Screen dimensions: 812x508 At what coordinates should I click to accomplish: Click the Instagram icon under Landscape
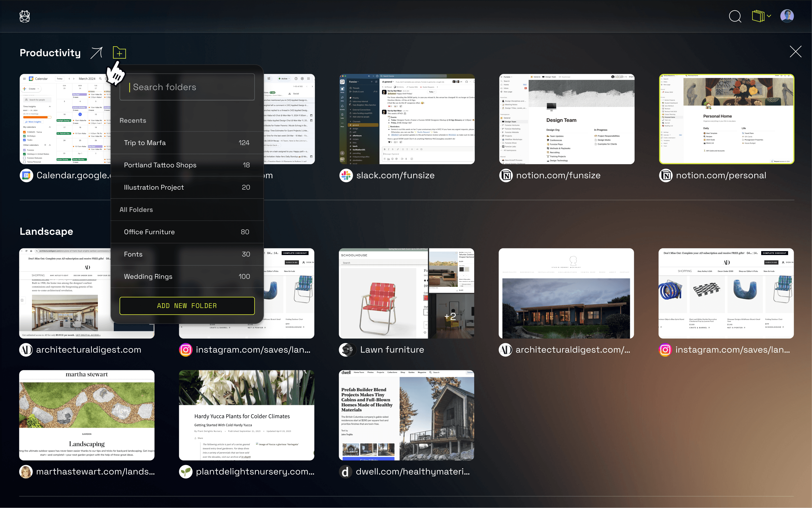pyautogui.click(x=186, y=350)
